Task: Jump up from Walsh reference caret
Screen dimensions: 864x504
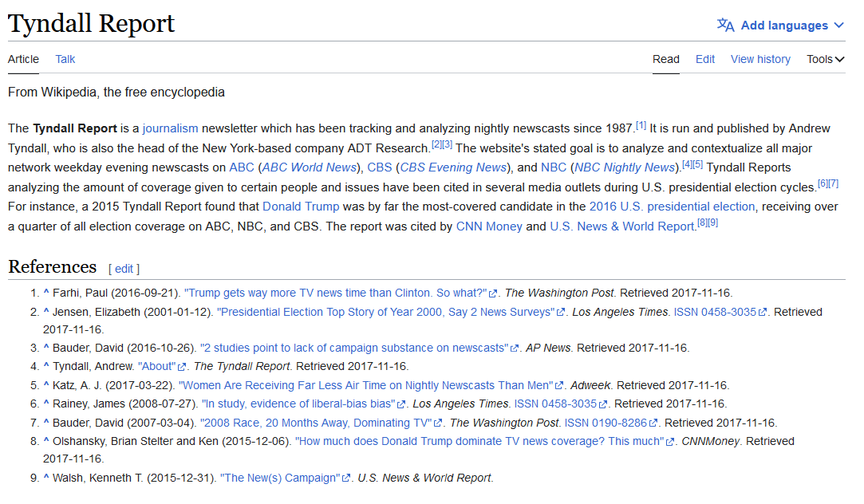Action: 46,478
